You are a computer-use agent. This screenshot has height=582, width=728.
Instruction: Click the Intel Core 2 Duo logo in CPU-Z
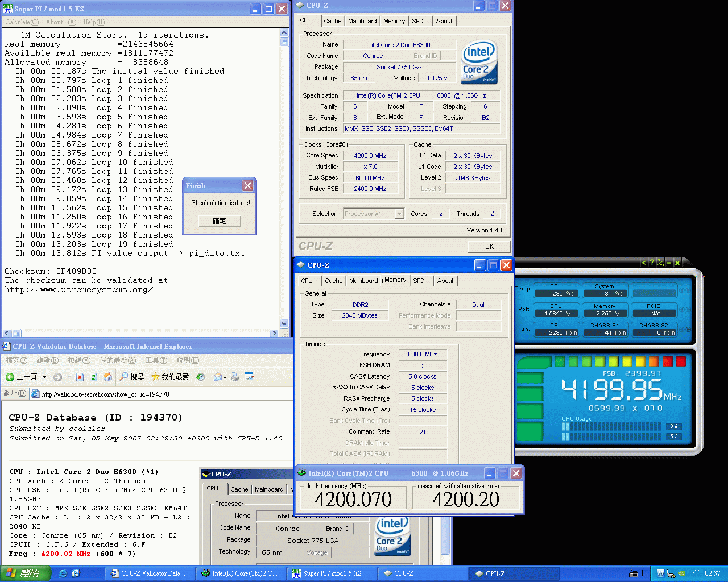pyautogui.click(x=479, y=62)
